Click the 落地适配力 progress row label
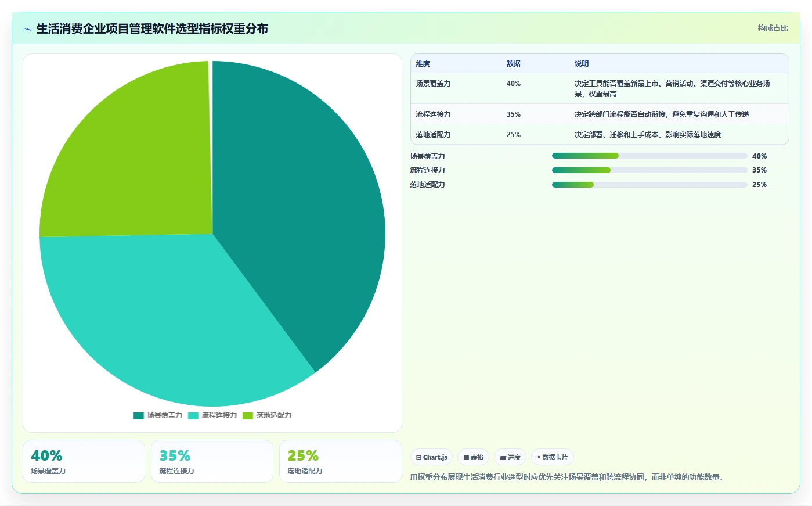Viewport: 812px width, 506px height. pos(427,185)
